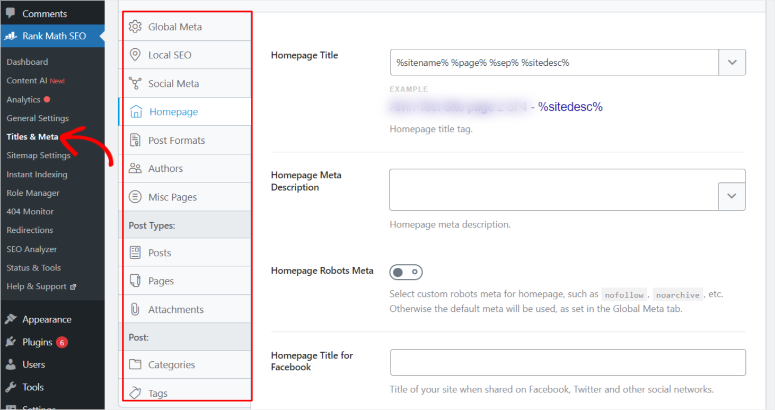Open the 404 Monitor page

30,211
